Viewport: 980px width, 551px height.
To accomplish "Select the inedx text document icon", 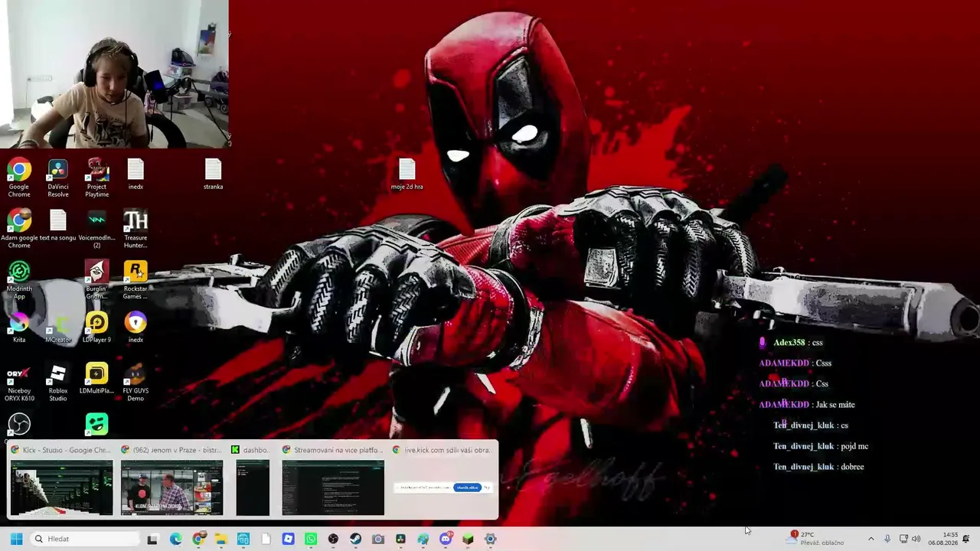I will pyautogui.click(x=136, y=174).
